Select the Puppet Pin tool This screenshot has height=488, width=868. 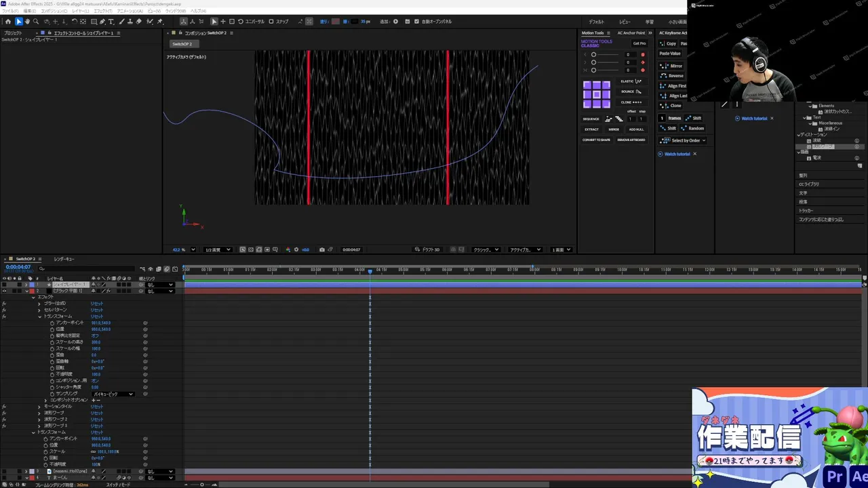coord(160,22)
